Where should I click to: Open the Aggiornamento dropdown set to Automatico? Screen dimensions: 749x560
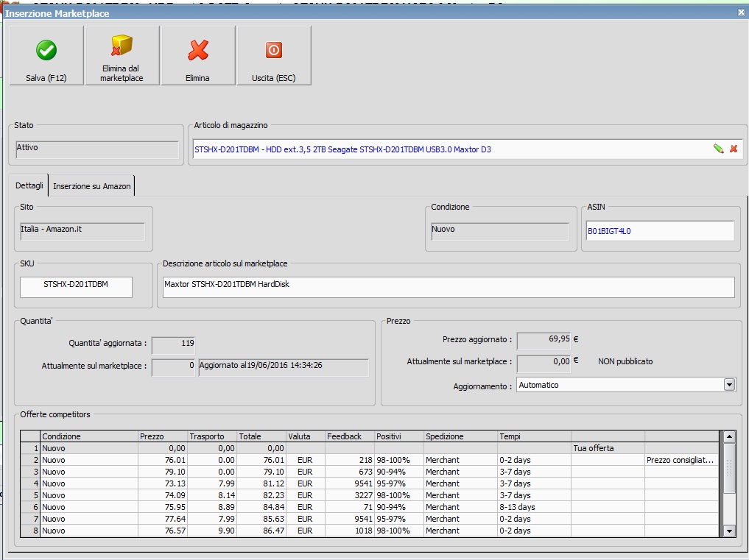click(729, 385)
